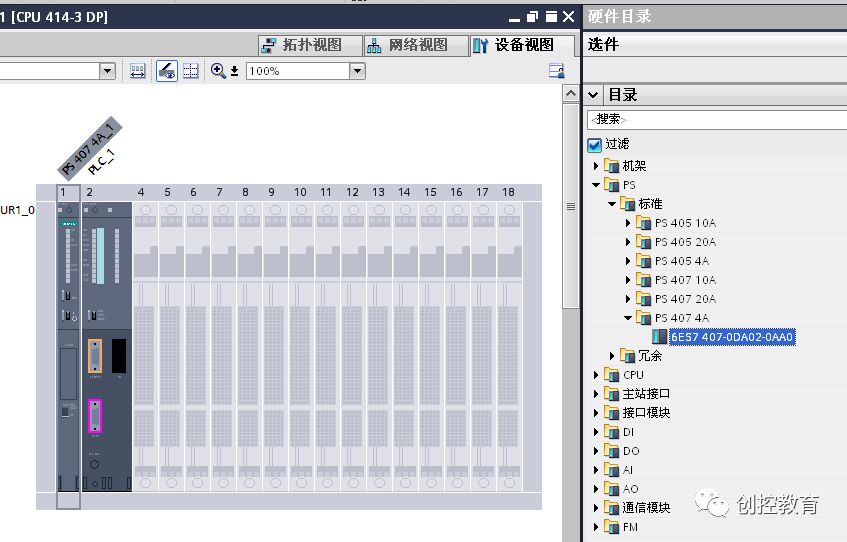Expand the 接口模块 interface module folder

coord(596,413)
